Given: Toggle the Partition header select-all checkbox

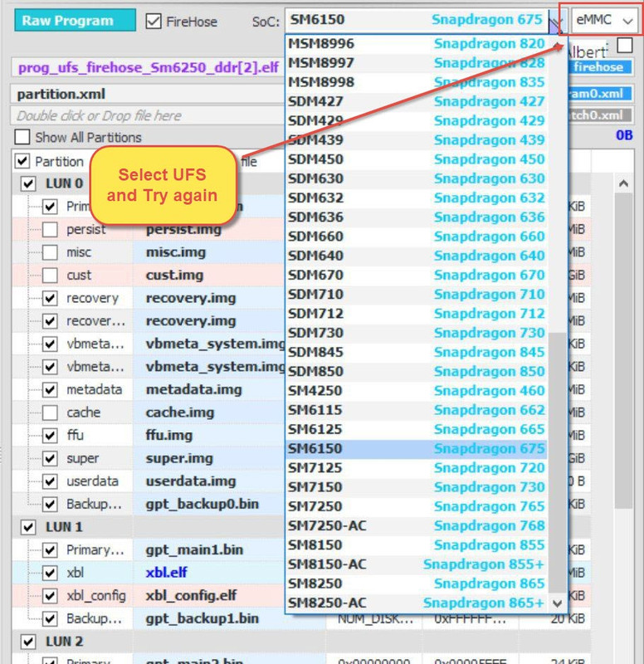Looking at the screenshot, I should pos(22,161).
